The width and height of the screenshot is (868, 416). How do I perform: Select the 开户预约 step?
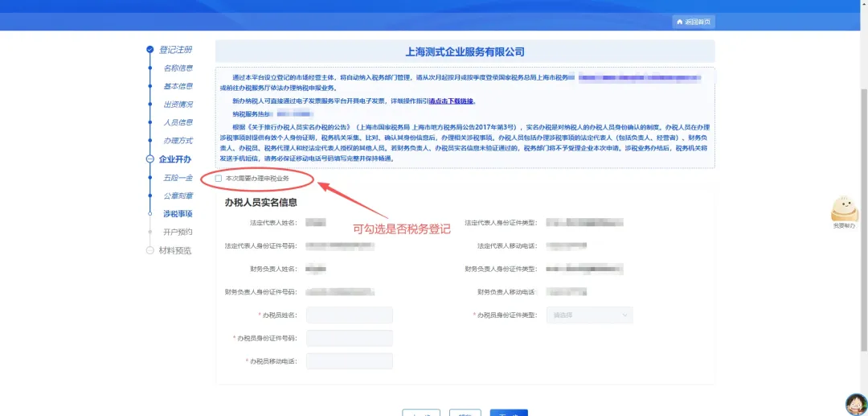pos(178,232)
